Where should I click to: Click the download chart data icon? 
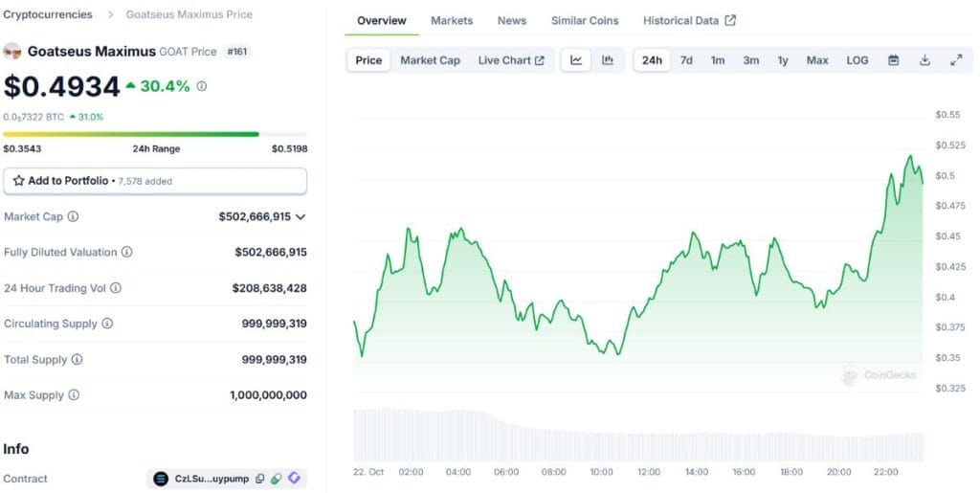pos(925,60)
